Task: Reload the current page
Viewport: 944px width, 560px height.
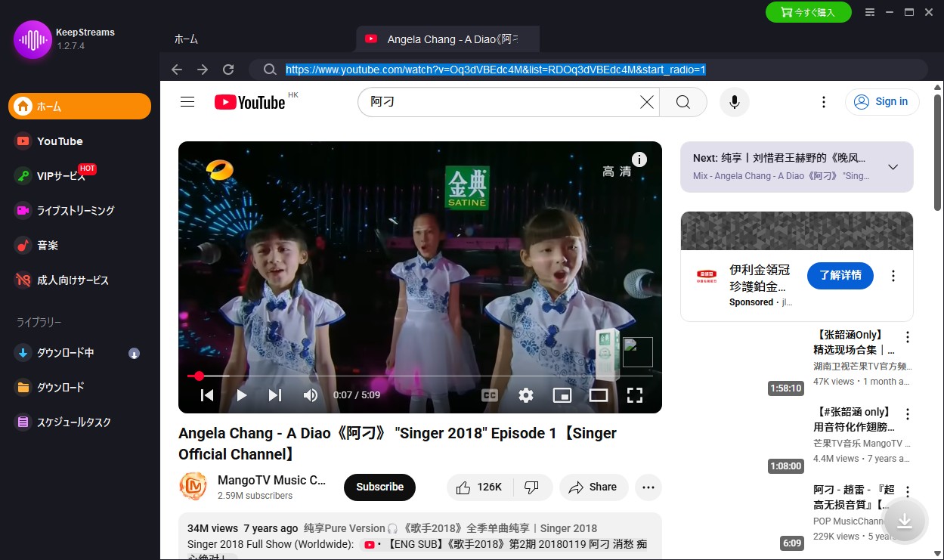Action: [x=228, y=70]
